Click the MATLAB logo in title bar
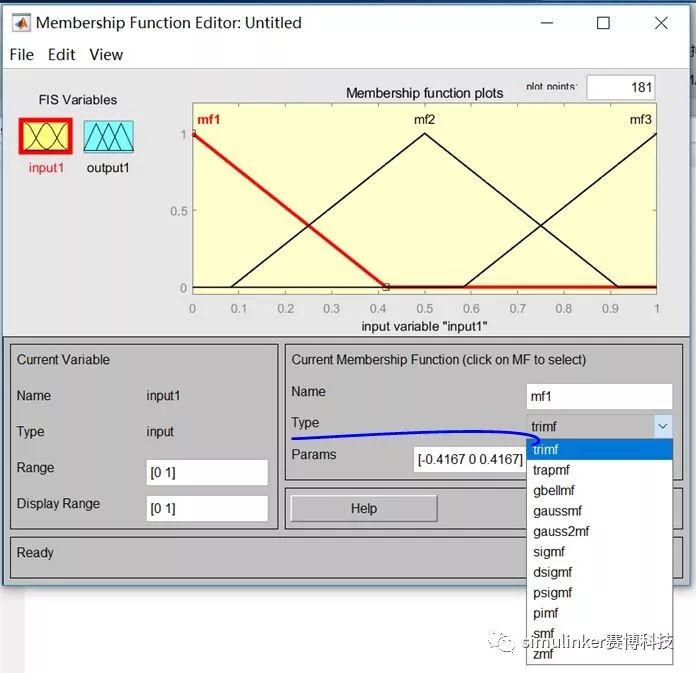The height and width of the screenshot is (673, 696). 20,23
